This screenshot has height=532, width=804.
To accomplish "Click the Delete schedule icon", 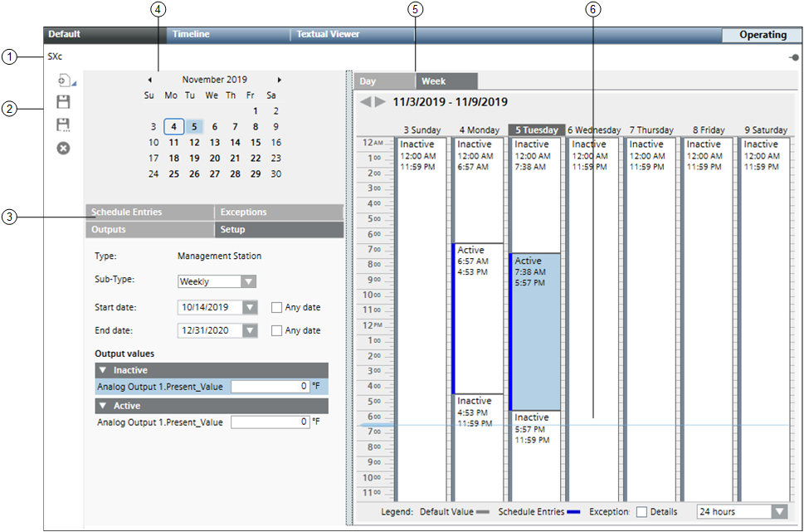I will click(x=63, y=148).
